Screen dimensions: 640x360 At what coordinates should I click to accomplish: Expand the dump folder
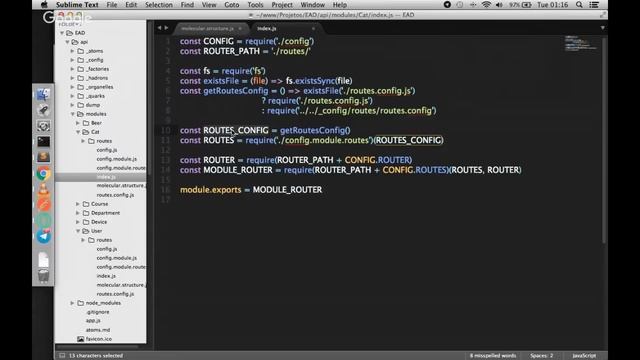tap(73, 105)
